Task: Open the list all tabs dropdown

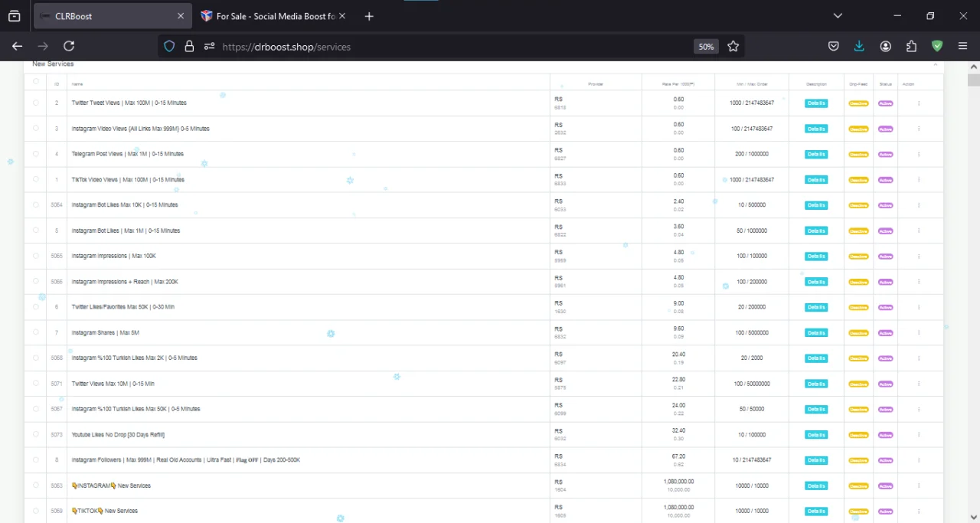Action: pos(838,16)
